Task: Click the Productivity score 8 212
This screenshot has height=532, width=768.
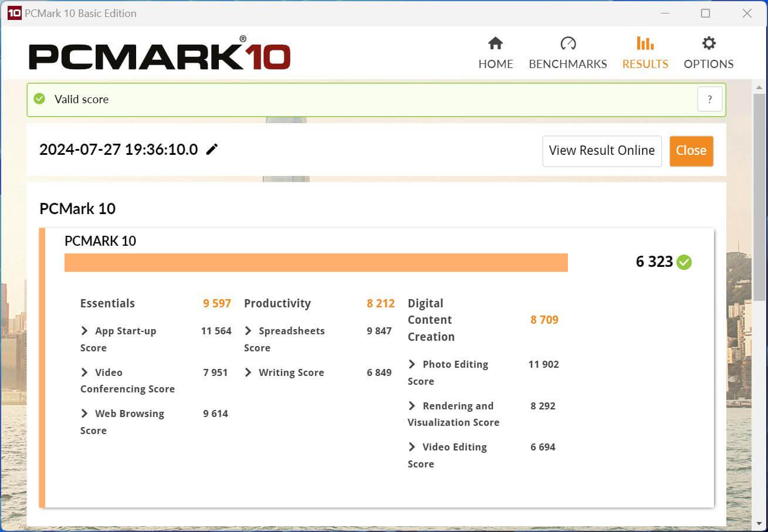Action: point(381,303)
